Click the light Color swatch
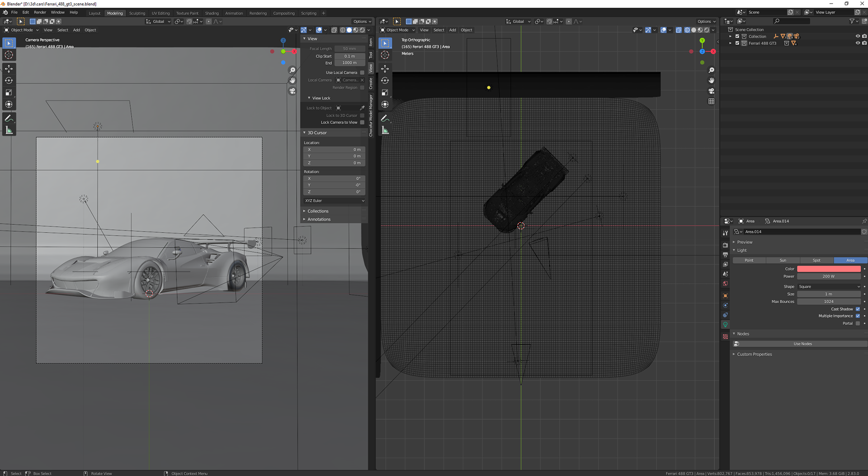 [x=828, y=269]
